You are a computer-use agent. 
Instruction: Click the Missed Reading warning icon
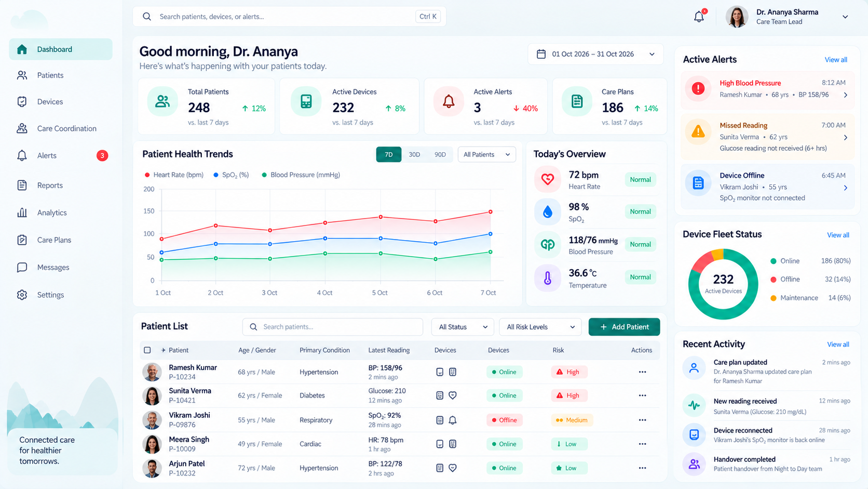pos(698,131)
